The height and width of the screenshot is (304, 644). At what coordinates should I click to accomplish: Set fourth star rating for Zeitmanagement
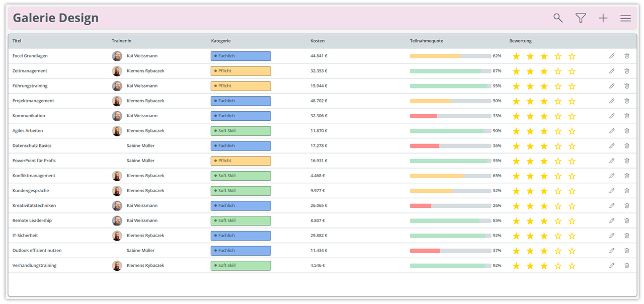click(558, 71)
